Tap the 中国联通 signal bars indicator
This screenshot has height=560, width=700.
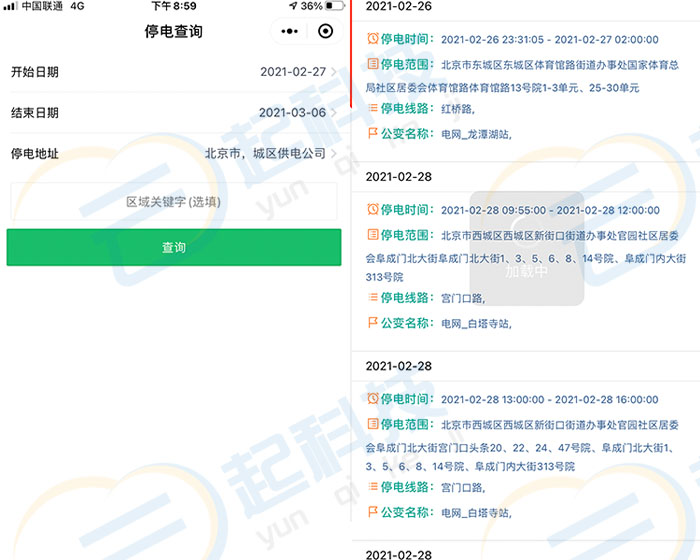(x=9, y=6)
